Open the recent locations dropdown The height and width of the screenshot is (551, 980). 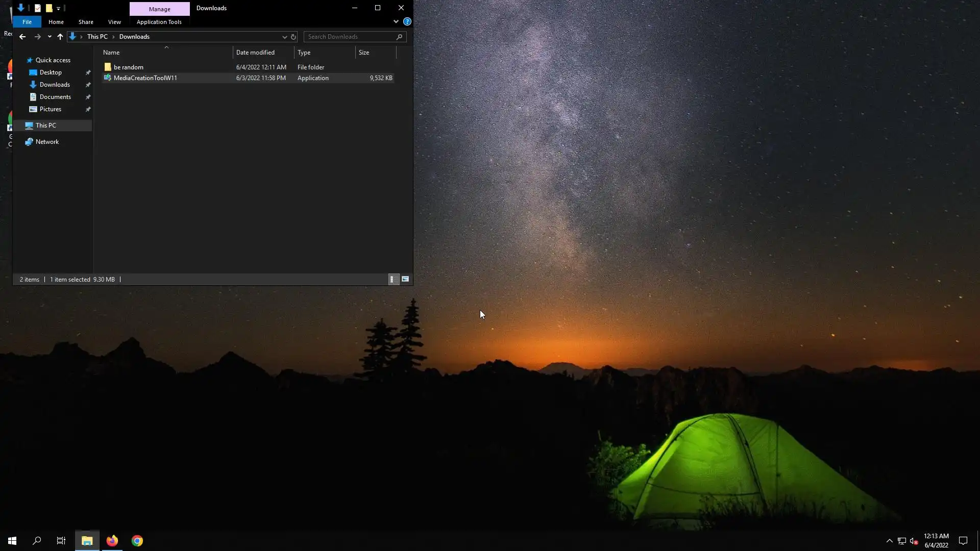tap(50, 37)
